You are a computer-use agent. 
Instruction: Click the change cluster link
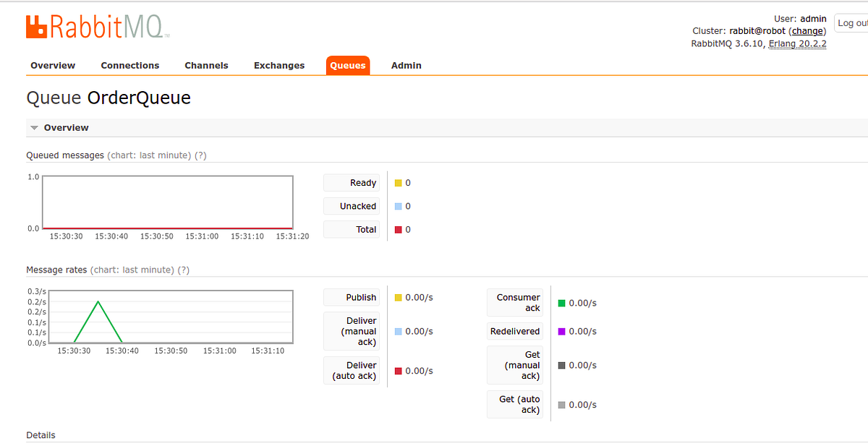pos(808,30)
